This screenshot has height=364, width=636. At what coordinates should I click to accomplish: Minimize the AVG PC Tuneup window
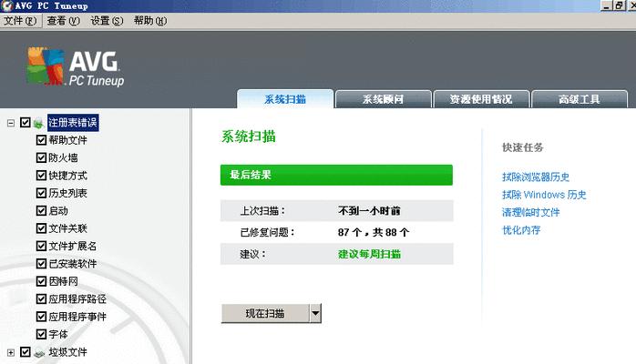(x=606, y=5)
